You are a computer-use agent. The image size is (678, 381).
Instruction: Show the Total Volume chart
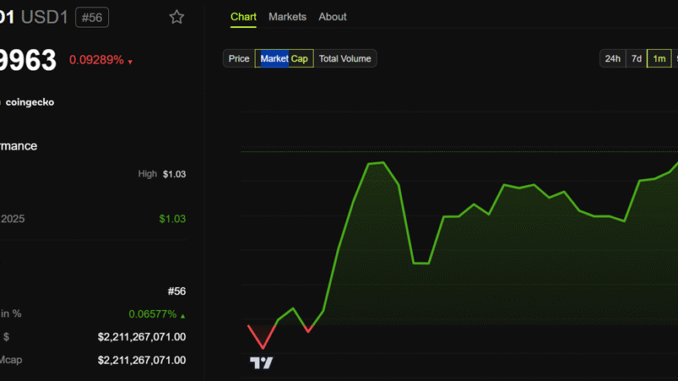[345, 59]
